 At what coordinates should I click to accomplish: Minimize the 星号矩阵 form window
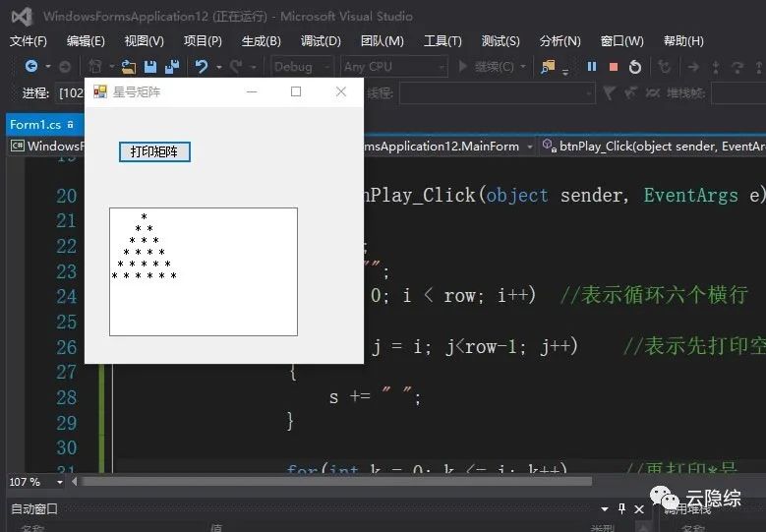(x=252, y=91)
